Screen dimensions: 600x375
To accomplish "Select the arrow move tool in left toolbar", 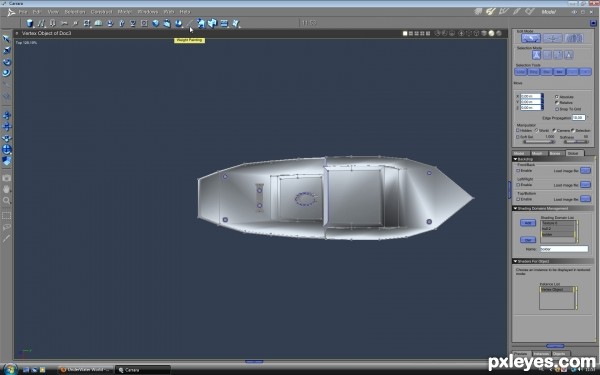I will (7, 39).
